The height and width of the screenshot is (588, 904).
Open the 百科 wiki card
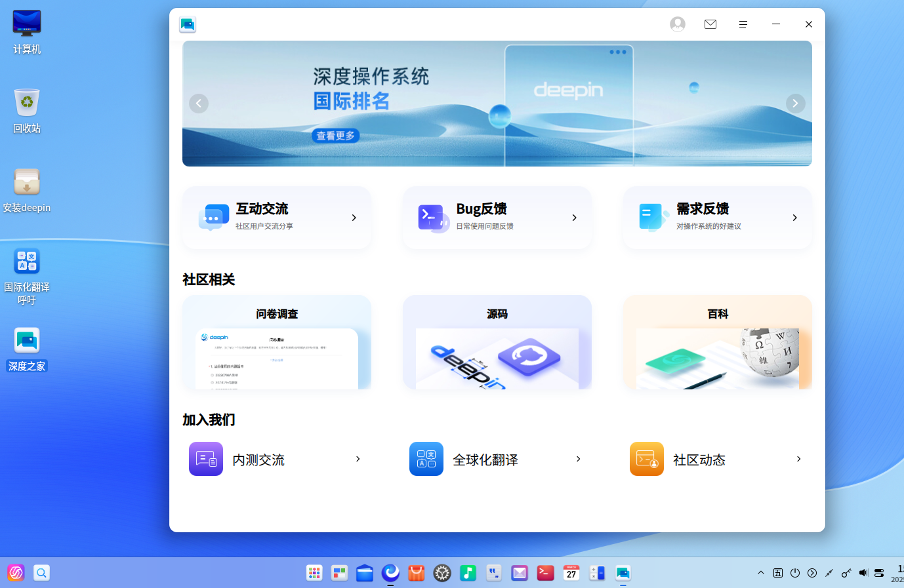point(718,342)
